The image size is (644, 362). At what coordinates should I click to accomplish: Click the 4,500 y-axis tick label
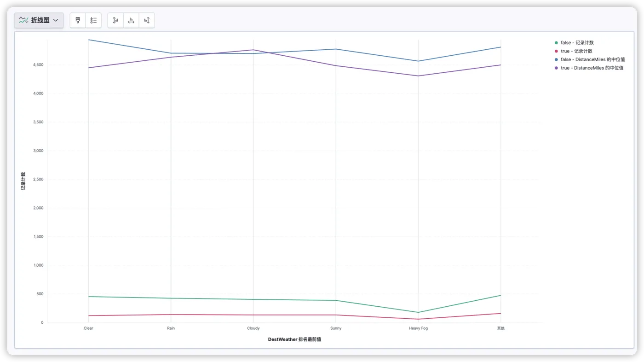point(38,65)
